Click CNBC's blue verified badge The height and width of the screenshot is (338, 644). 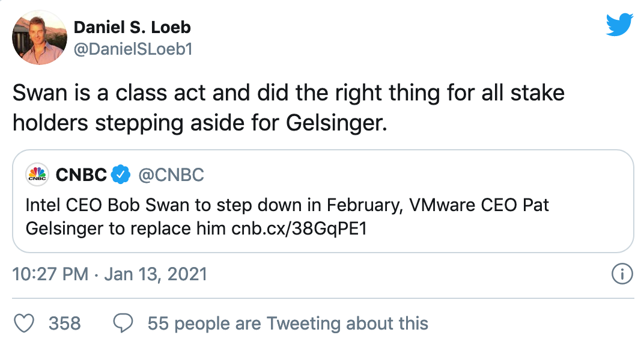[x=122, y=176]
